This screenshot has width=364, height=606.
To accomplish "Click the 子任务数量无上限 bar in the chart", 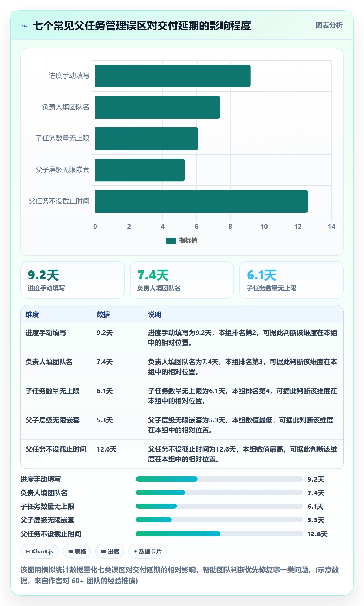I will point(147,139).
